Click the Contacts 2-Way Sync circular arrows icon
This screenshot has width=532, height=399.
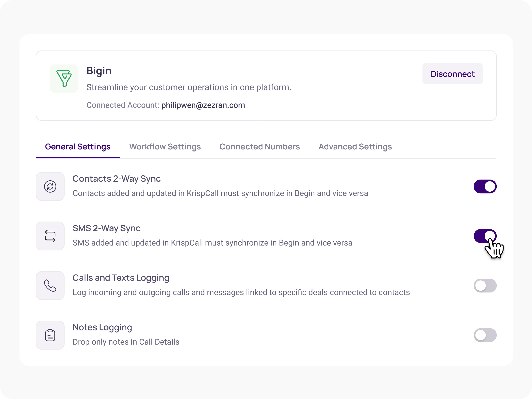tap(50, 186)
